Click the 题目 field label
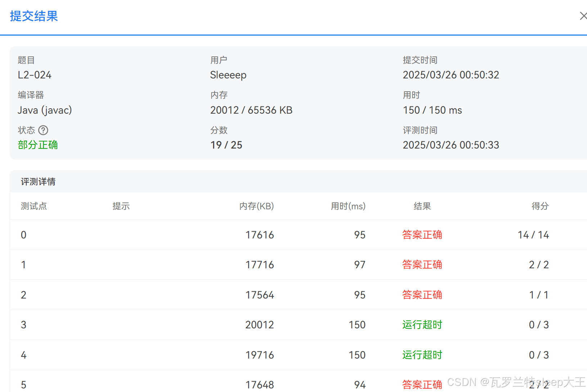The image size is (587, 392). tap(26, 60)
